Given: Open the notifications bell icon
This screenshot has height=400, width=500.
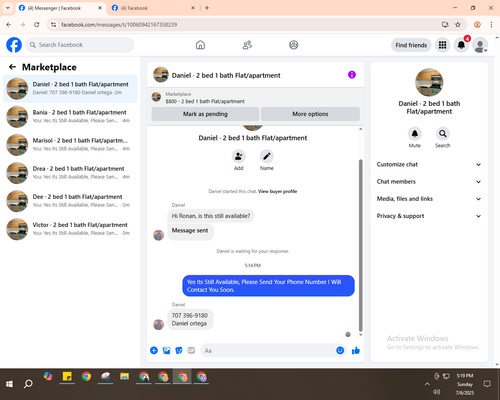Looking at the screenshot, I should 461,45.
